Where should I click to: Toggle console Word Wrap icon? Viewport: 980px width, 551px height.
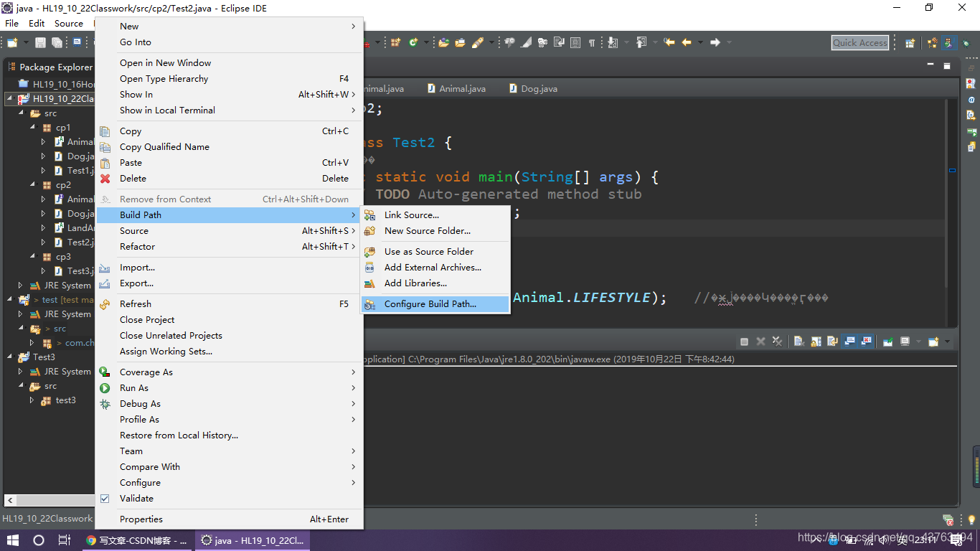point(832,342)
